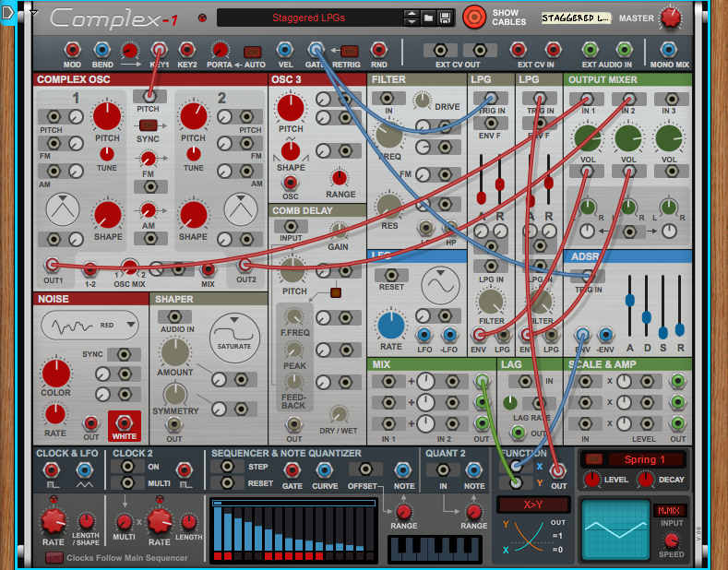The image size is (728, 570).
Task: Select the X>Y function display
Action: coord(532,505)
